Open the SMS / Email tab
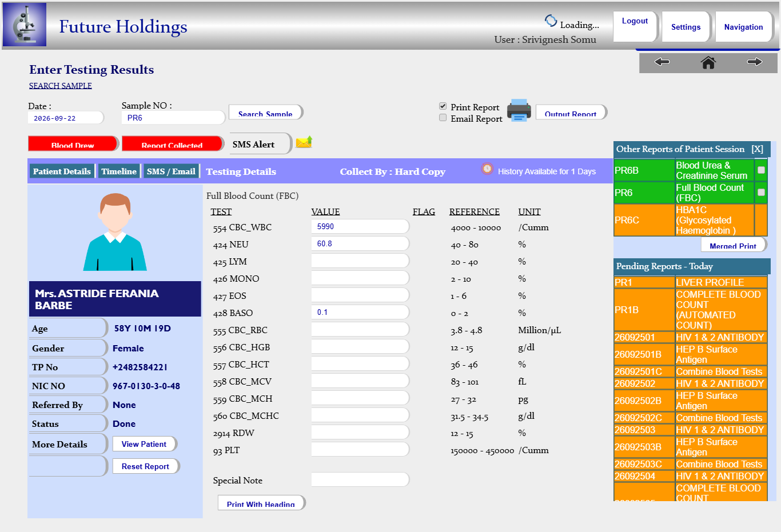The image size is (781, 532). 171,171
